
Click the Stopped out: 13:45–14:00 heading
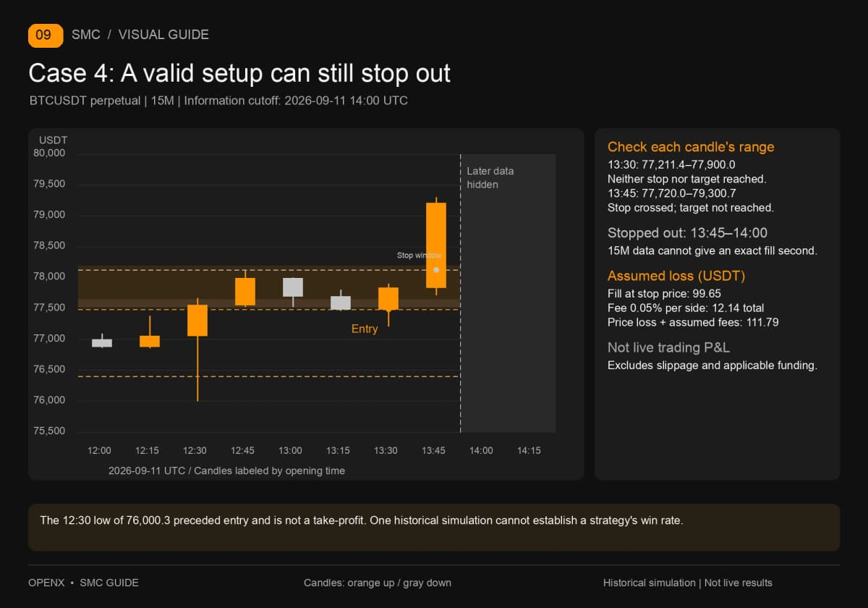click(687, 233)
